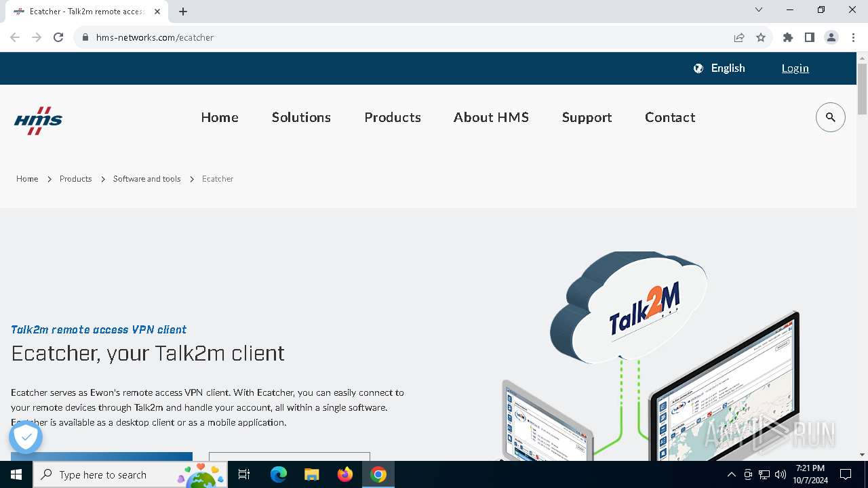Launch Firefox from the taskbar
This screenshot has width=868, height=488.
[345, 474]
